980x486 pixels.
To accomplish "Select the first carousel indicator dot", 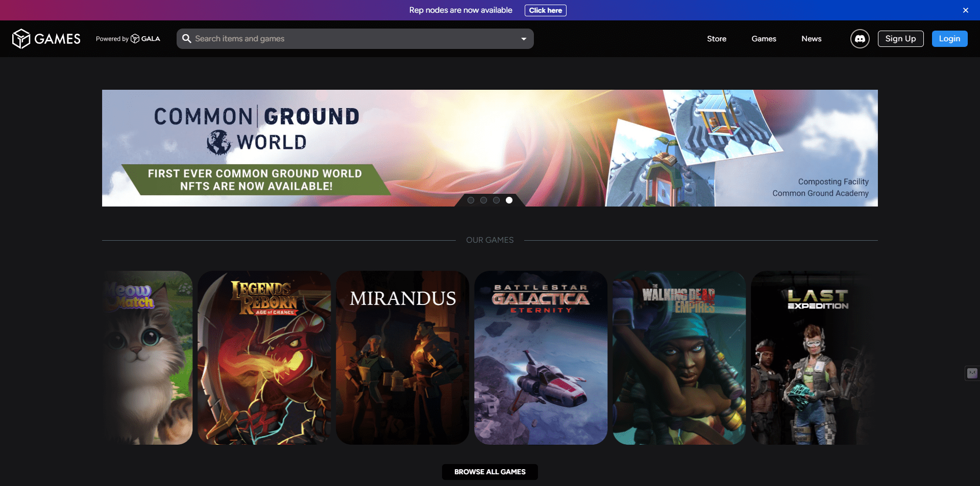I will click(471, 200).
